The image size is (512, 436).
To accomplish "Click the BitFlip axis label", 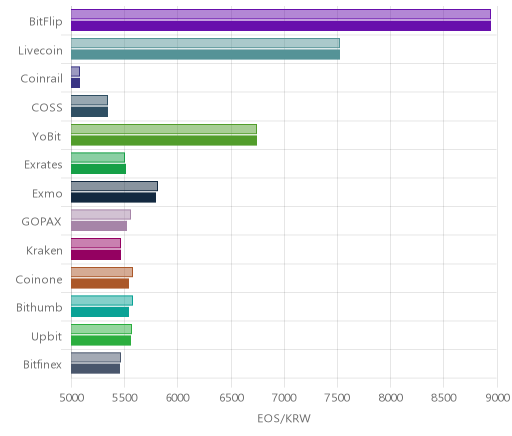I will click(x=46, y=22).
